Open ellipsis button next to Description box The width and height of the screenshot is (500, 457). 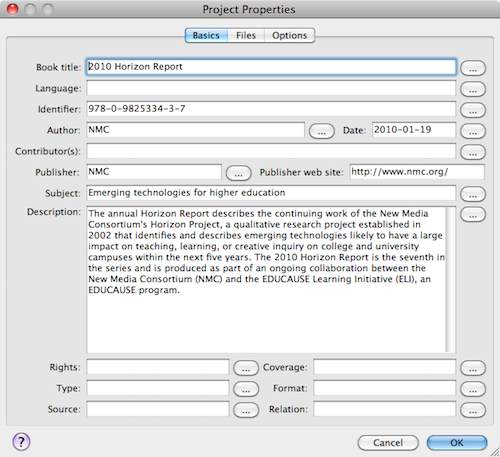pos(473,214)
